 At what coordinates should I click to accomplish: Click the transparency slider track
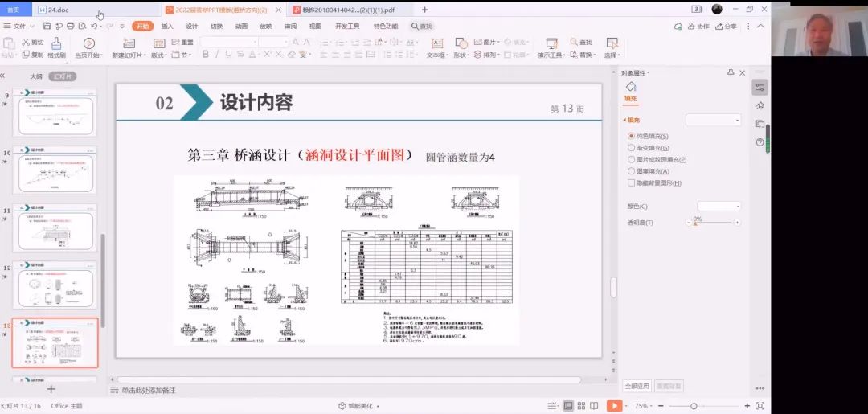(x=712, y=223)
